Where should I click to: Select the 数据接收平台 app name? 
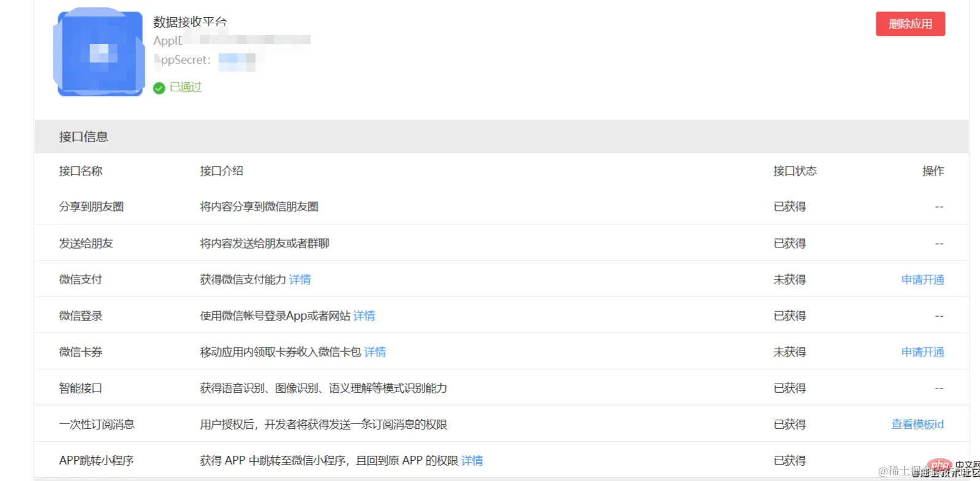(x=190, y=22)
